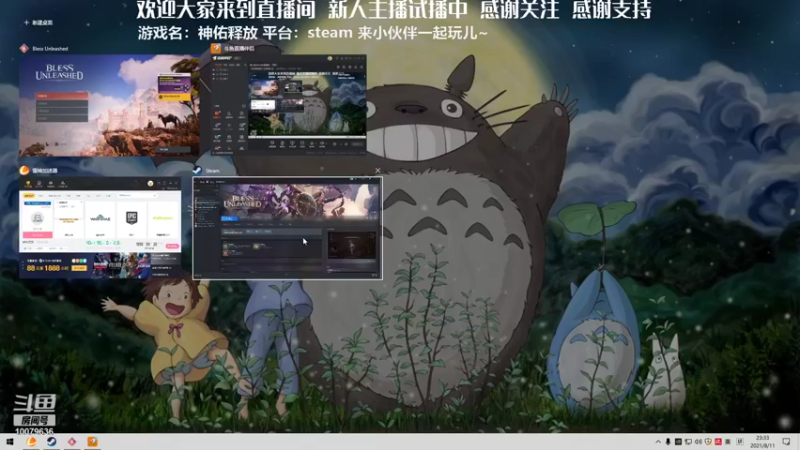Select the Steam window thumbnail
The height and width of the screenshot is (450, 800).
(287, 228)
